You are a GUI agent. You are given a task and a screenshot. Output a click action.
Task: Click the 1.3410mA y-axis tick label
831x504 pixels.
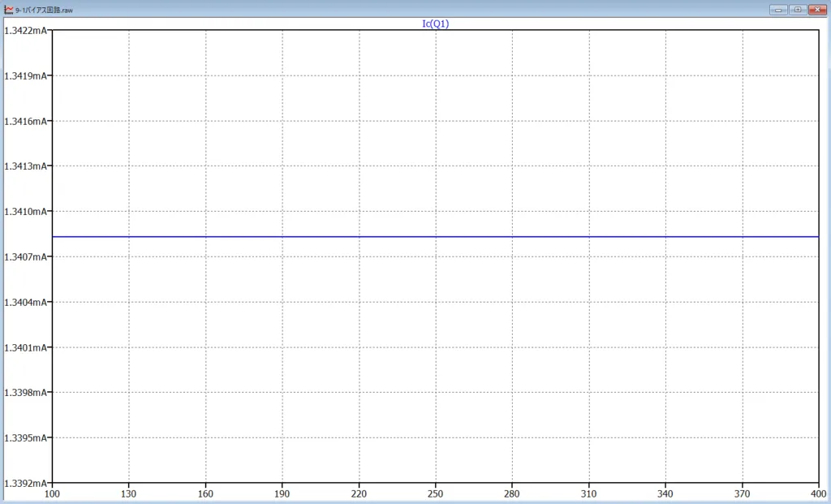(x=24, y=211)
